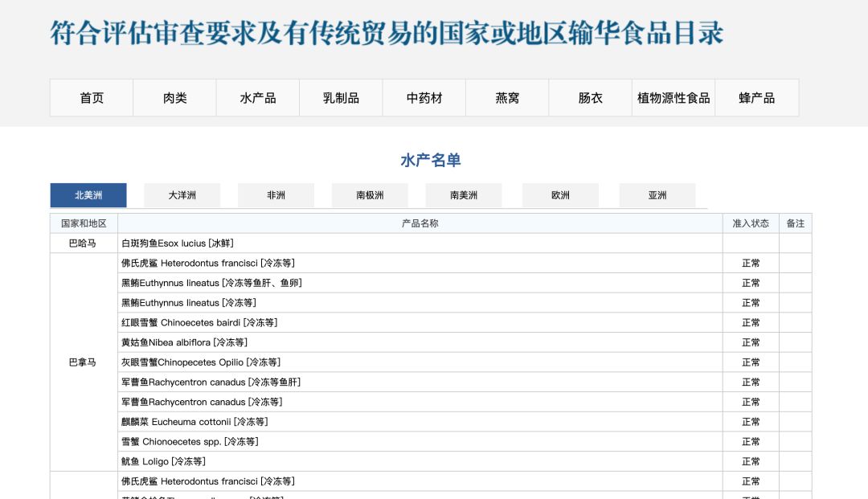Open the 首页 navigation item

[92, 98]
